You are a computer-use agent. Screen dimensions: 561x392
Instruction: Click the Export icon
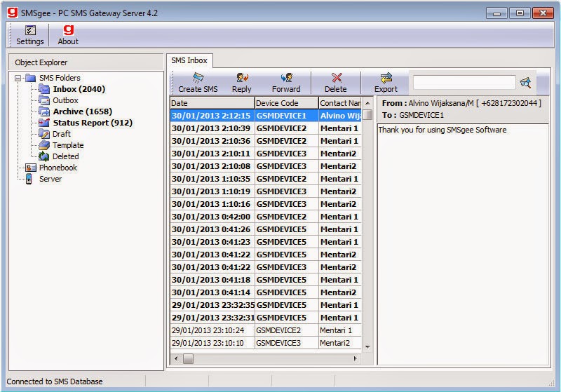[x=386, y=78]
